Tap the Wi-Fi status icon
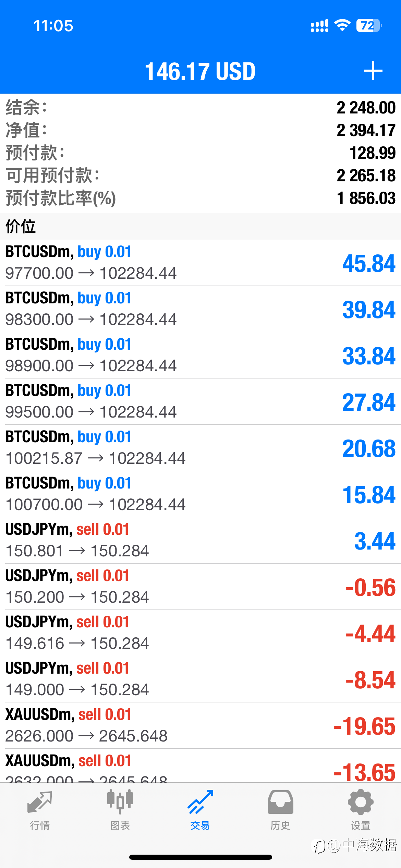This screenshot has width=401, height=868. [x=342, y=26]
